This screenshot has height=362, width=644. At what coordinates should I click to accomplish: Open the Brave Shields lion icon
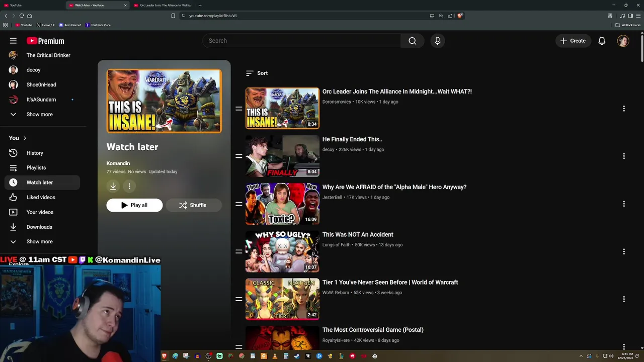(460, 16)
